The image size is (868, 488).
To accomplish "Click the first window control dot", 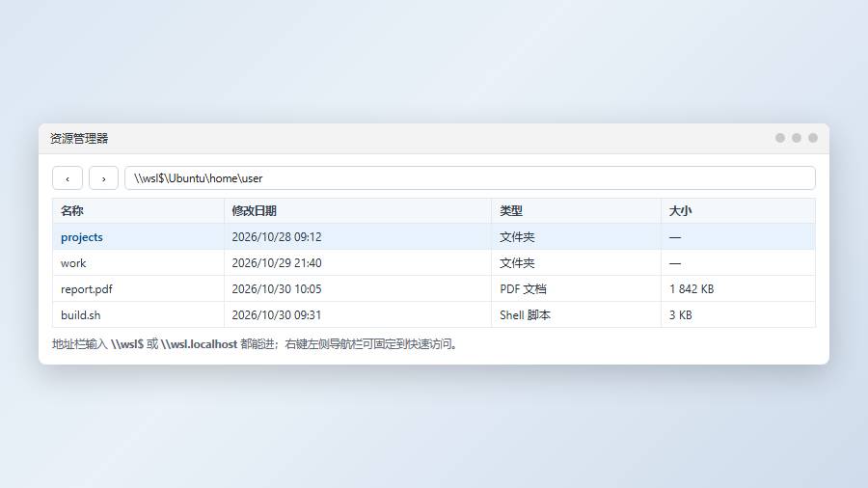I will tap(780, 138).
